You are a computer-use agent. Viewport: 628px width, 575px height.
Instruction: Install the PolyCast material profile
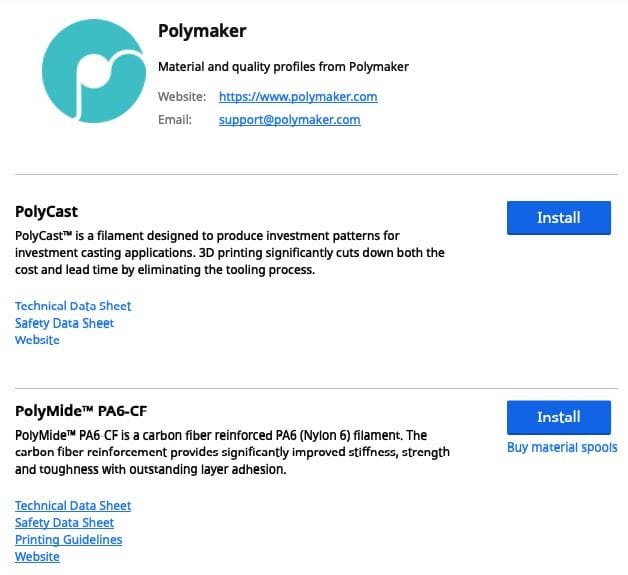coord(558,218)
